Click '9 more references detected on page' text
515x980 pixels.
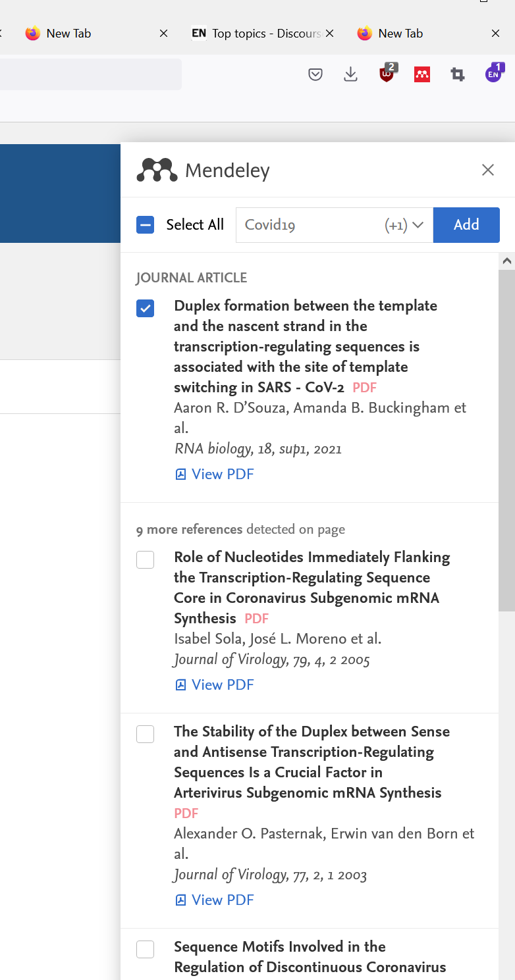tap(240, 529)
